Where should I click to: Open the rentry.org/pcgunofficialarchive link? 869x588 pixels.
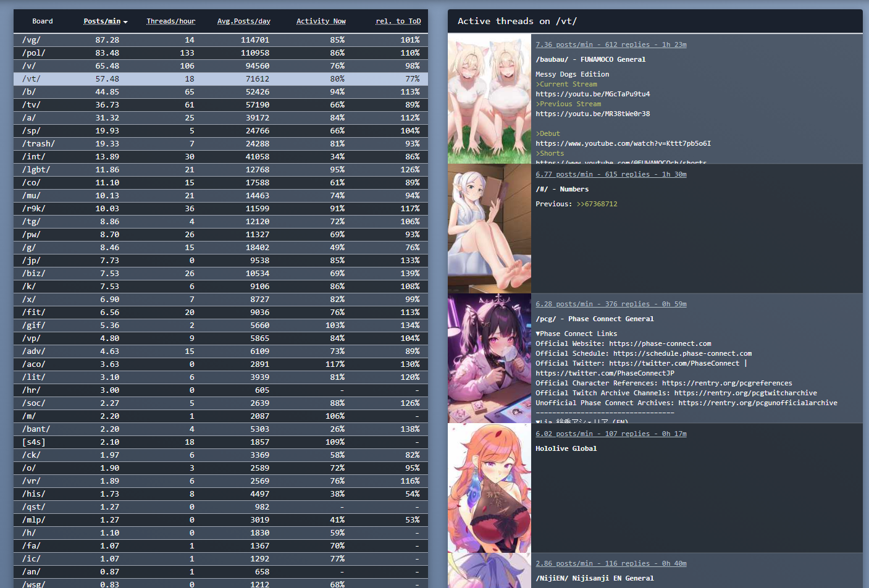(758, 403)
